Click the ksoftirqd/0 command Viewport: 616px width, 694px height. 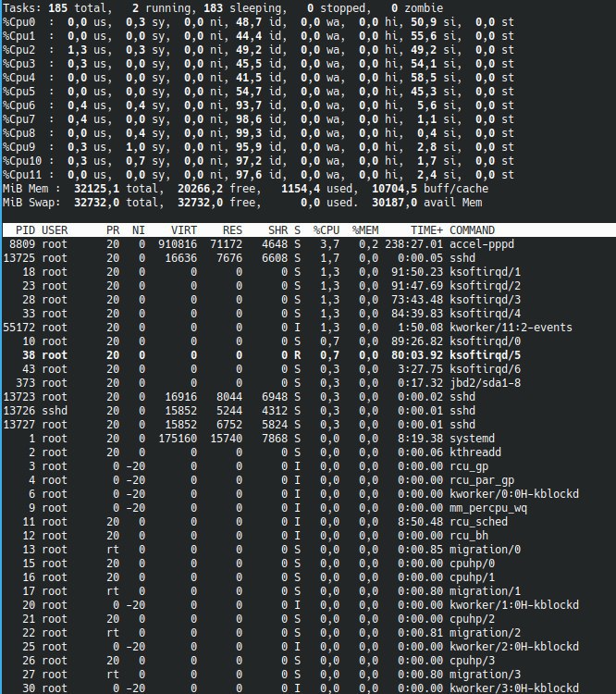tap(485, 341)
